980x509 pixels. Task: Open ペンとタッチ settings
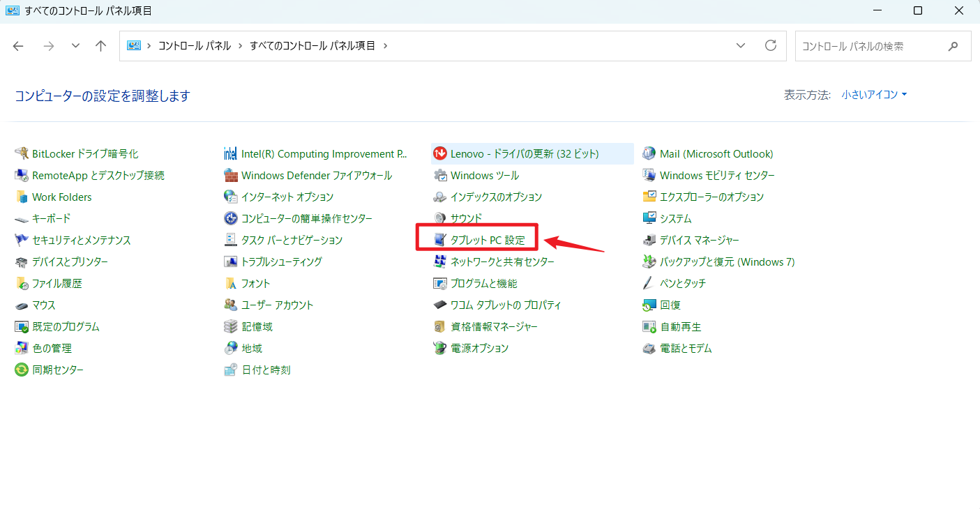pyautogui.click(x=682, y=283)
